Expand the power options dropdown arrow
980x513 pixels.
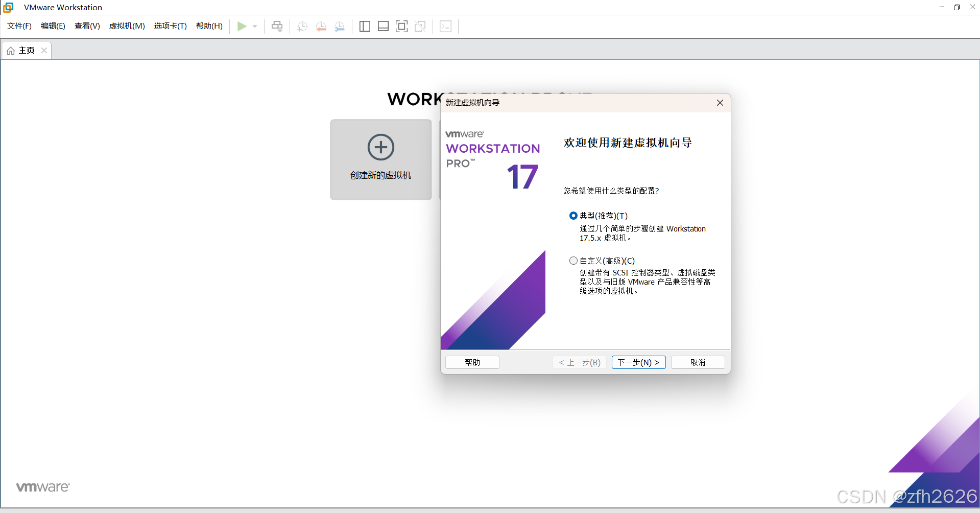pos(255,27)
